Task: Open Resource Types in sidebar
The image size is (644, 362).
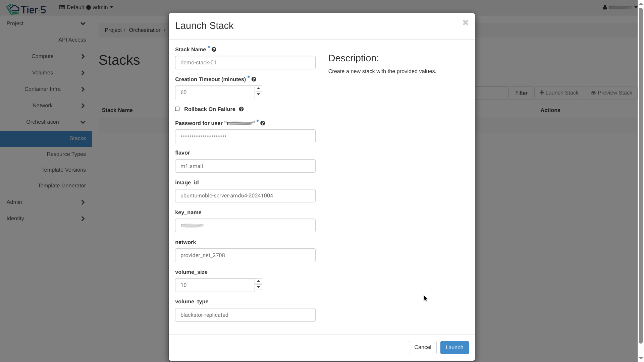Action: coord(66,154)
